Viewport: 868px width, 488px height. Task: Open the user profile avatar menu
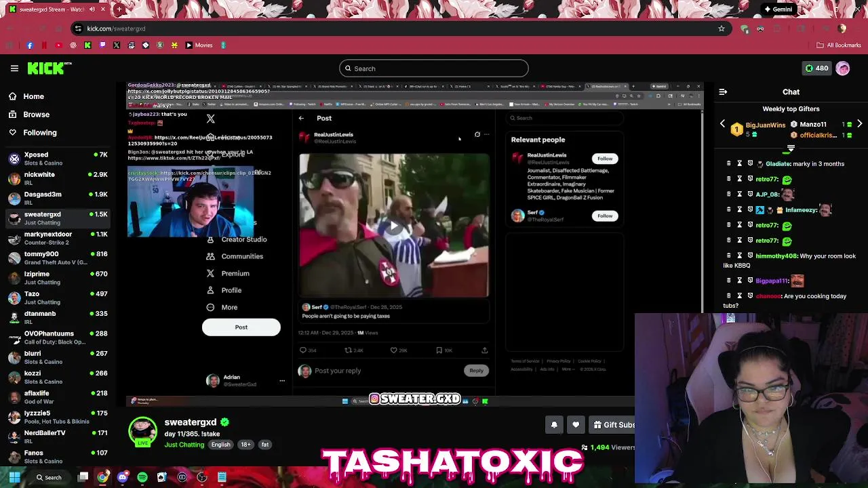point(843,68)
